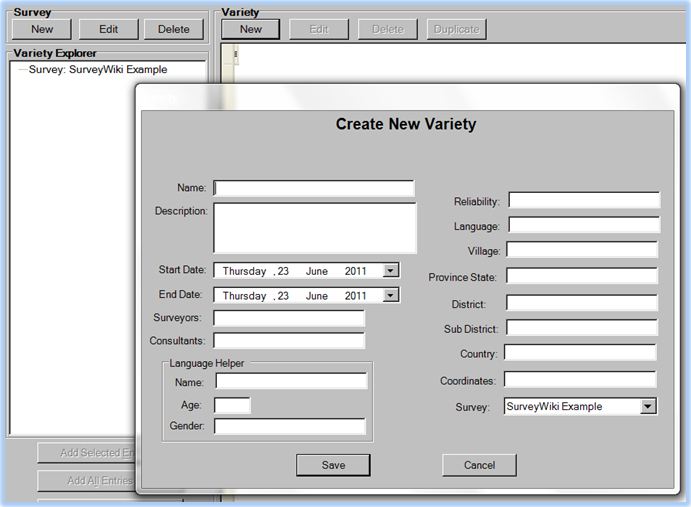Select the Consultants input box

click(288, 341)
